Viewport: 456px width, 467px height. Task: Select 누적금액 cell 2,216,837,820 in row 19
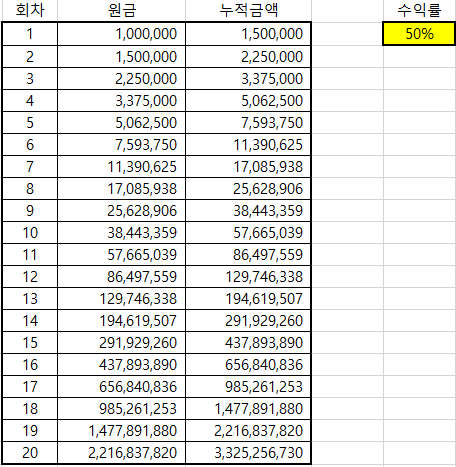(248, 431)
